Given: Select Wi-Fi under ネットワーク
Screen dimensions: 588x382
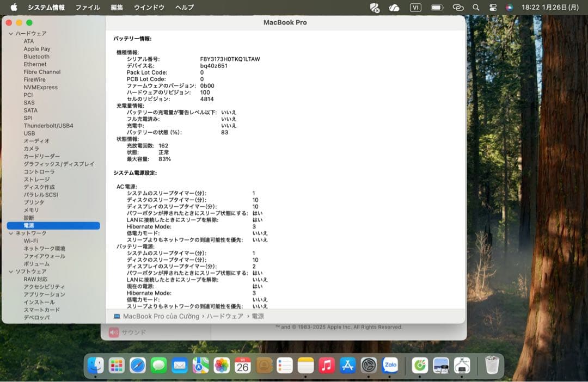Looking at the screenshot, I should pyautogui.click(x=30, y=241).
